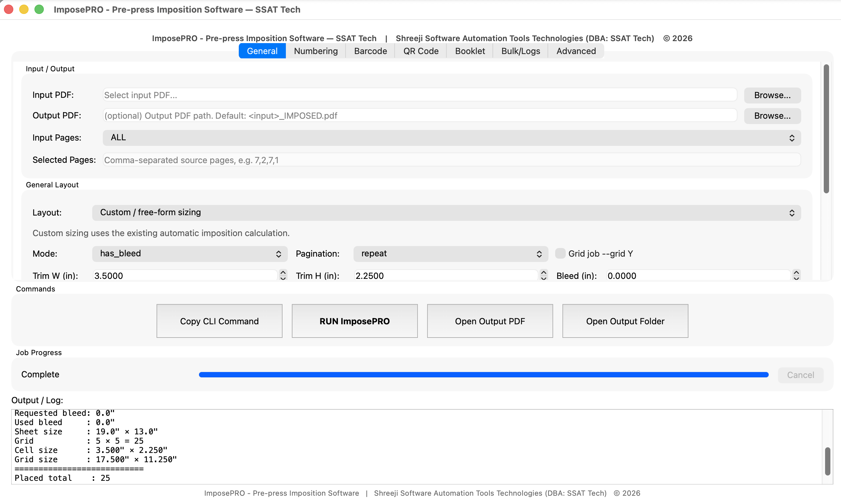Image resolution: width=841 pixels, height=504 pixels.
Task: Click the 'Grid : 5 × 5 = 25' log line
Action: coord(79,441)
